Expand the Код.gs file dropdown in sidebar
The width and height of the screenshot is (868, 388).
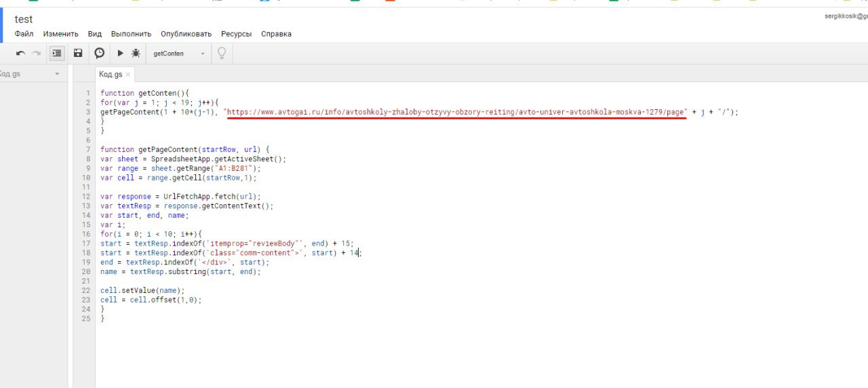pyautogui.click(x=57, y=74)
